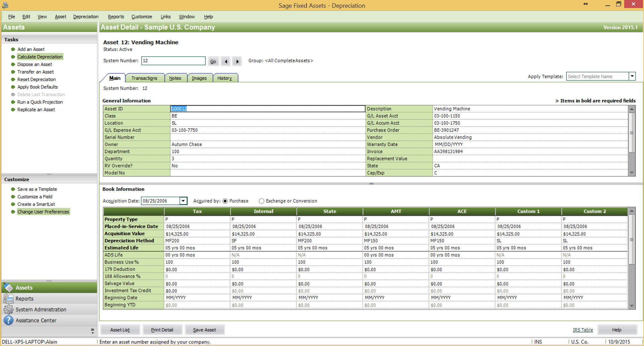644x346 pixels.
Task: Select Run a Quick Projection task
Action: coord(40,102)
